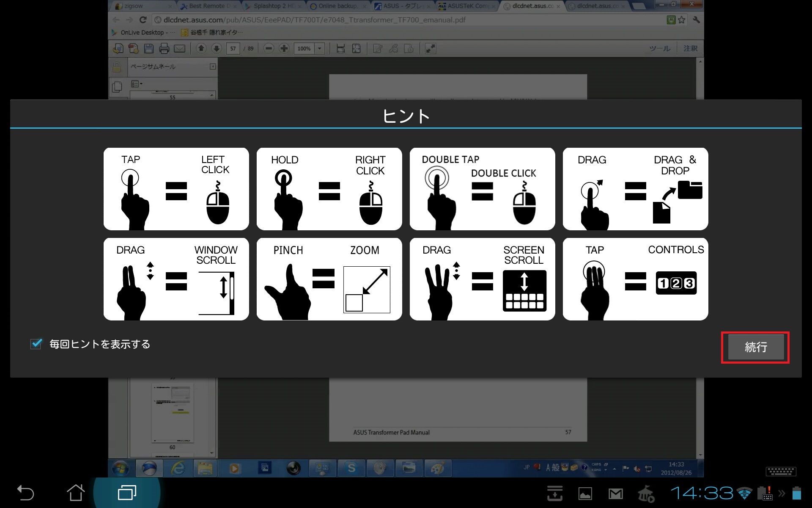Screen dimensions: 812x508
Task: Switch to the Splashtop 2 HD browser tab
Action: pyautogui.click(x=271, y=6)
